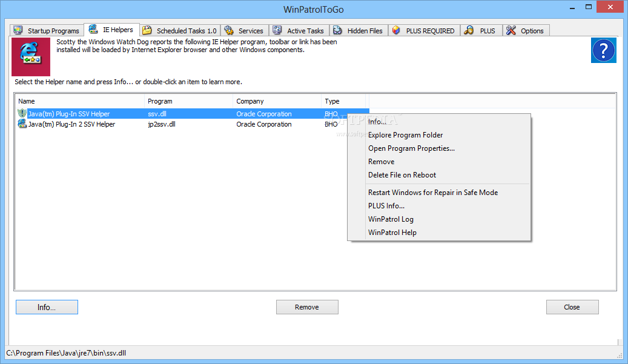Switch to the Scheduled Tasks 1.0 tab
The image size is (628, 364).
pos(180,30)
